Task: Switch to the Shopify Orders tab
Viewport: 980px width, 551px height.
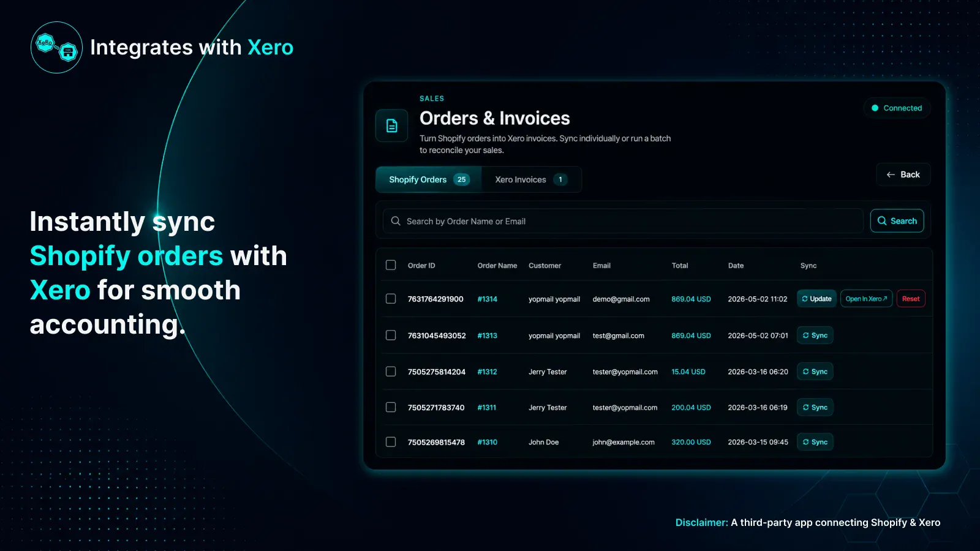Action: (429, 179)
